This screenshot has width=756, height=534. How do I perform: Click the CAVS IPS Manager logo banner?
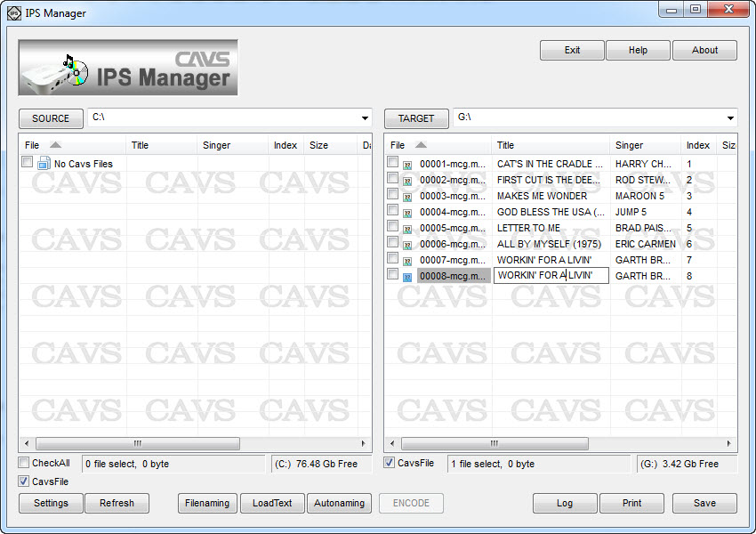tap(128, 68)
